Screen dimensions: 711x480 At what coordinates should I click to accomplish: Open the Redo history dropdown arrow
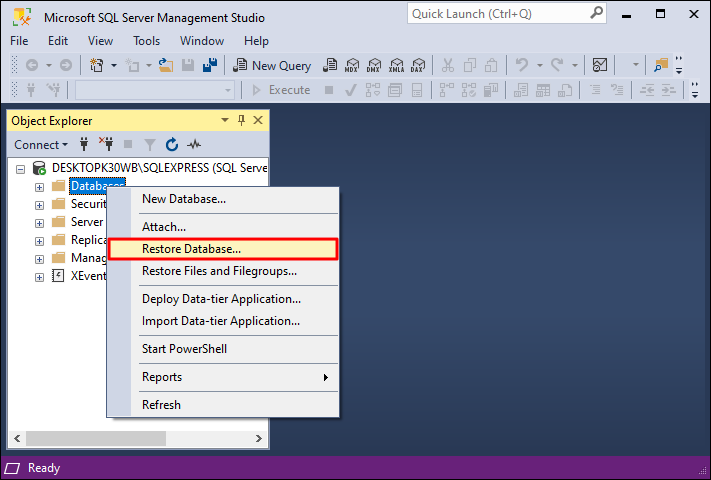(575, 66)
